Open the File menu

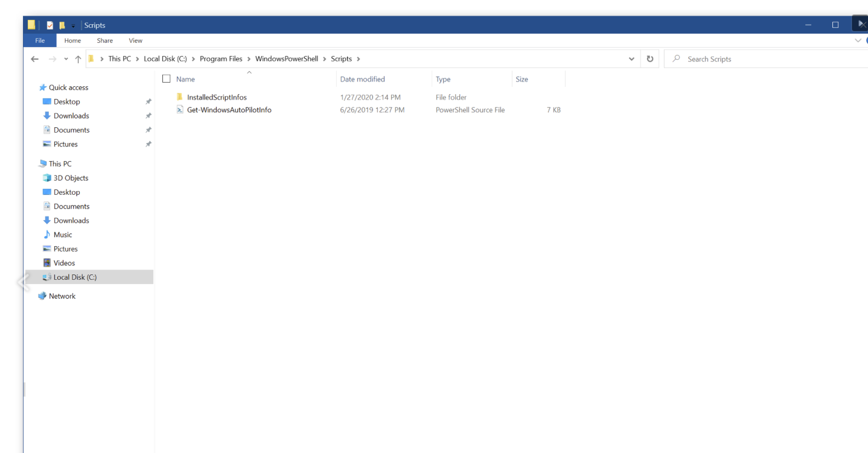coord(40,40)
